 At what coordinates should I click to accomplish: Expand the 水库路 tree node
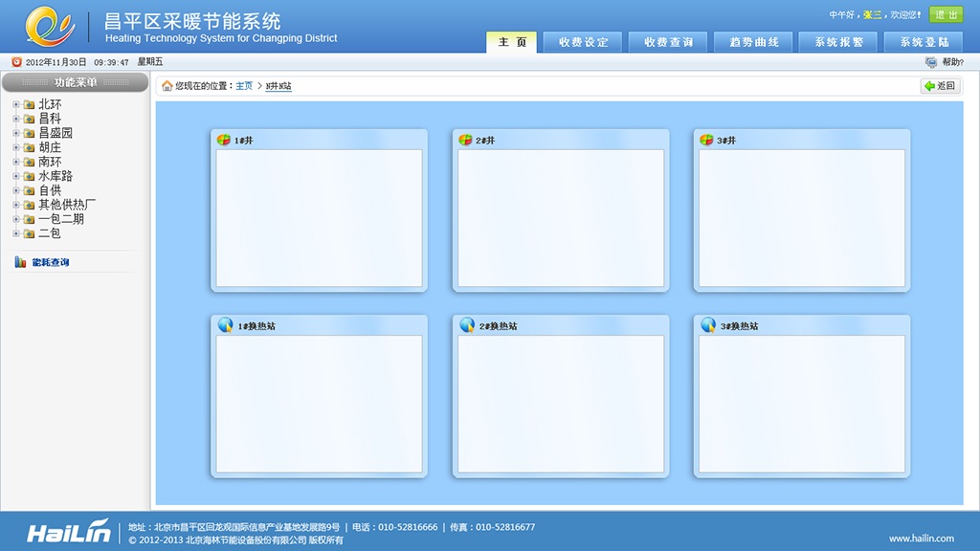(x=16, y=177)
